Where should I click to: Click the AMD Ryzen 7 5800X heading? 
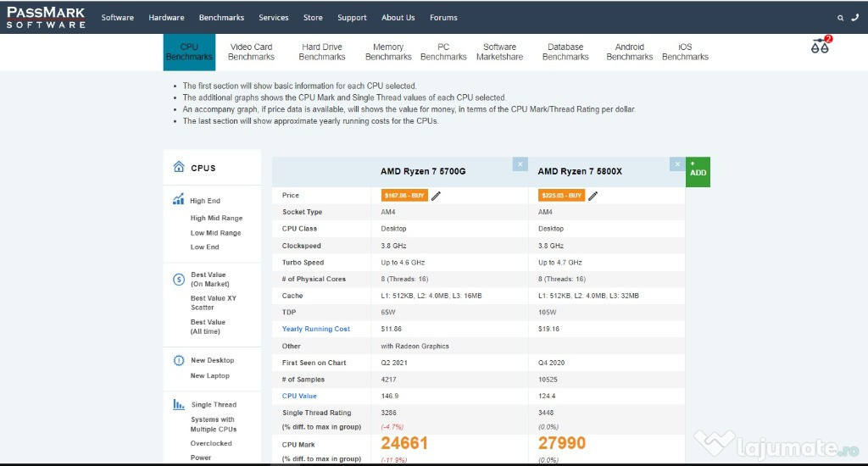(x=580, y=171)
